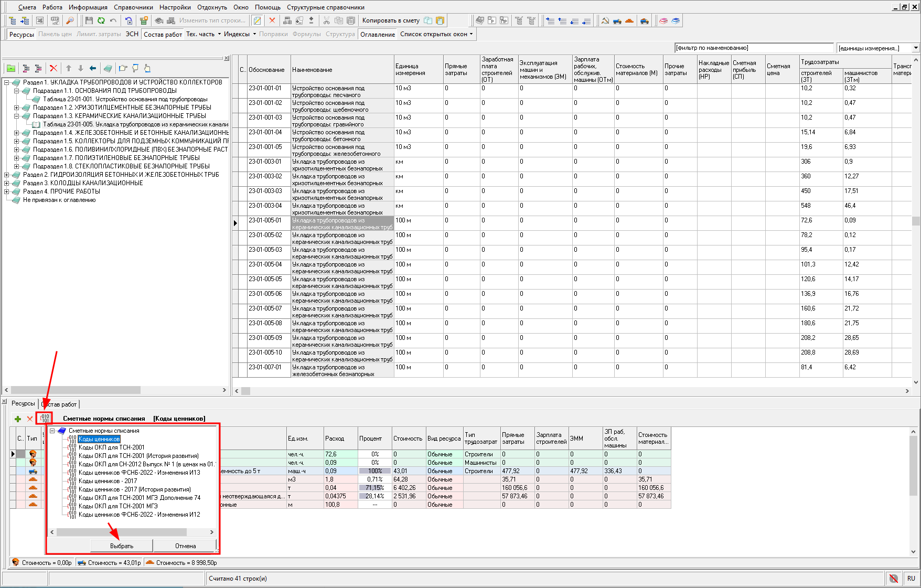Click the pencil-on-sheet edit icon
The image size is (921, 588).
pyautogui.click(x=257, y=20)
